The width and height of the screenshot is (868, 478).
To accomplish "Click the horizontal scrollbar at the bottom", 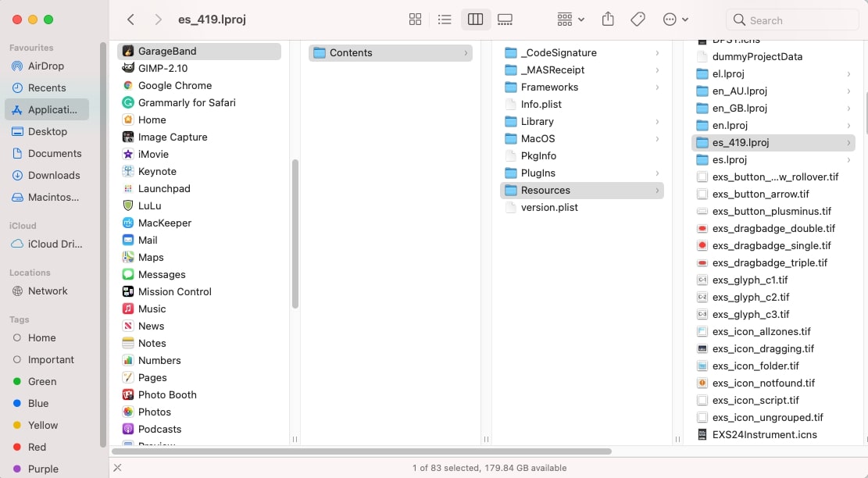I will tap(362, 451).
